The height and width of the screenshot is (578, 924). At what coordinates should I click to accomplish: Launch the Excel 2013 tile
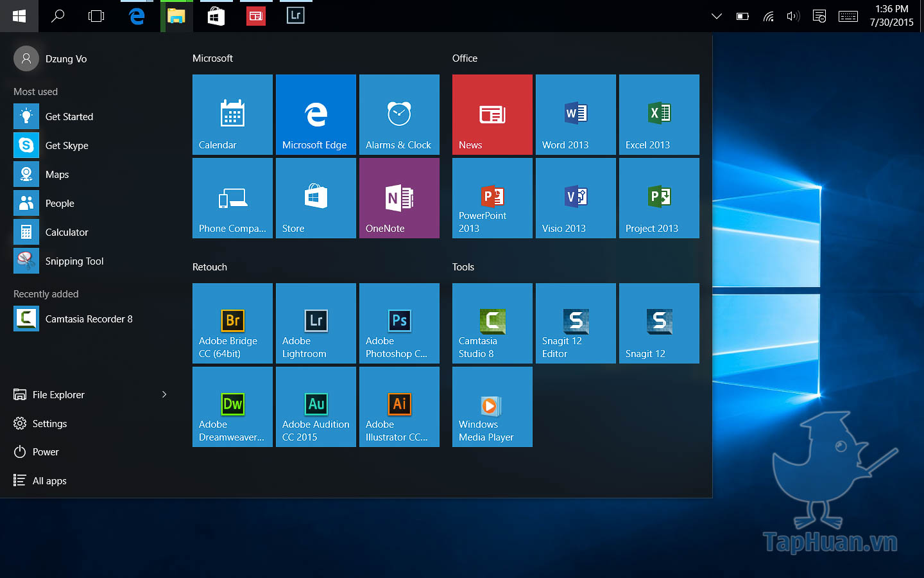click(x=659, y=114)
